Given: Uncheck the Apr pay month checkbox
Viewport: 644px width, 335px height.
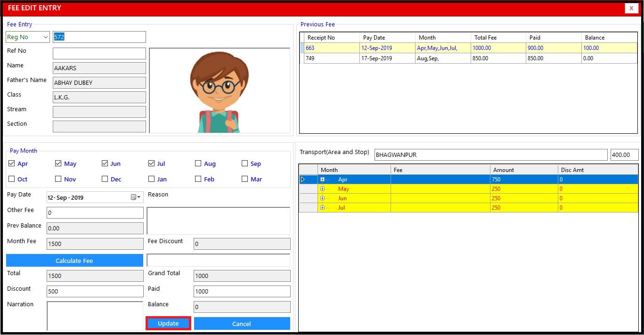Looking at the screenshot, I should (x=12, y=163).
